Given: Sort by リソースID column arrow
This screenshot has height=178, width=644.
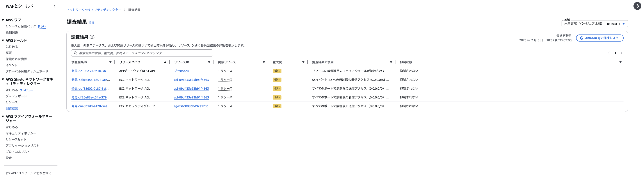Looking at the screenshot, I should point(209,62).
